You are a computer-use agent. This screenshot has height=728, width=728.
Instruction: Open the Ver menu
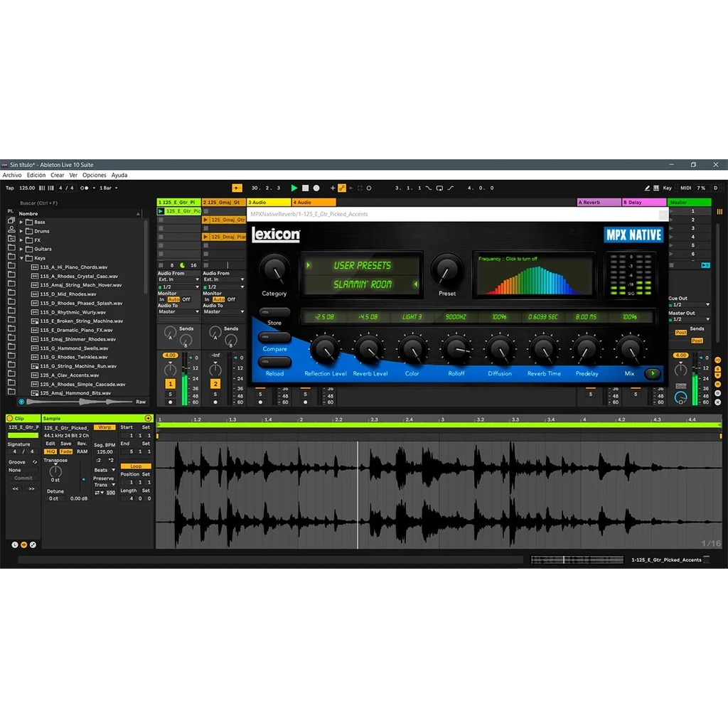73,175
